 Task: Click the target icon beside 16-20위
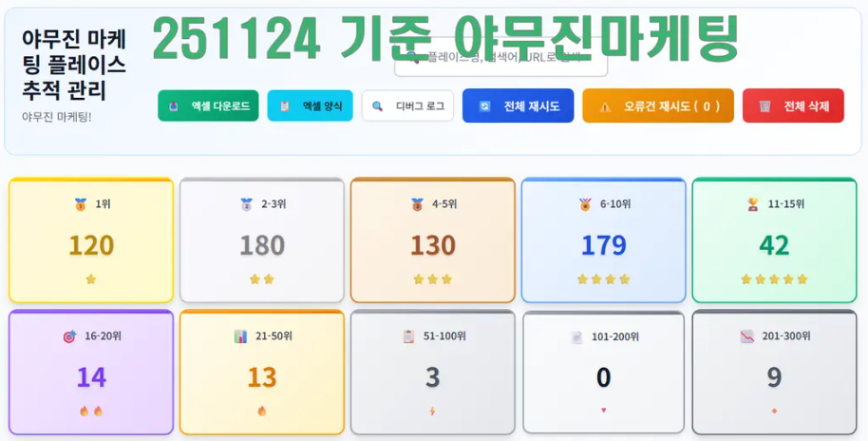[x=69, y=336]
